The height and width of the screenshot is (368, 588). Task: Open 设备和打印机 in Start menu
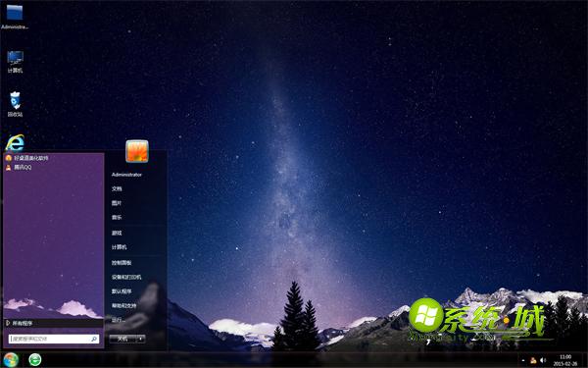point(126,277)
